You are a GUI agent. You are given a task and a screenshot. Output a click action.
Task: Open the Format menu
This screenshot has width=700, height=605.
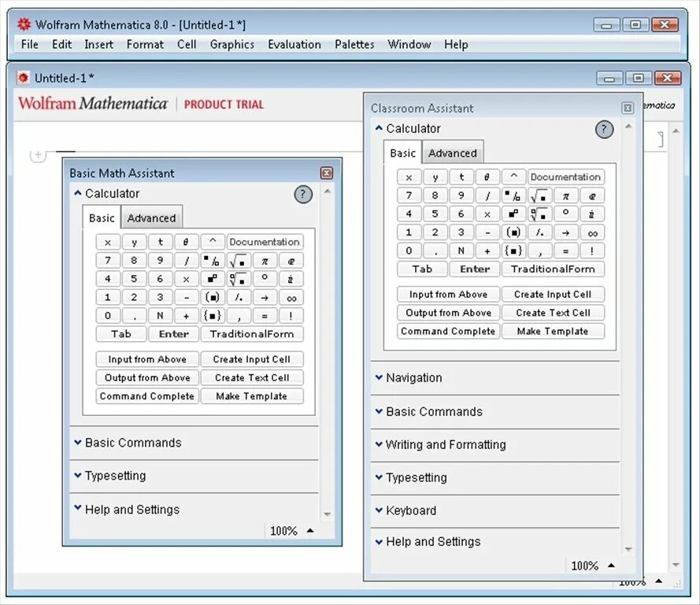click(145, 45)
